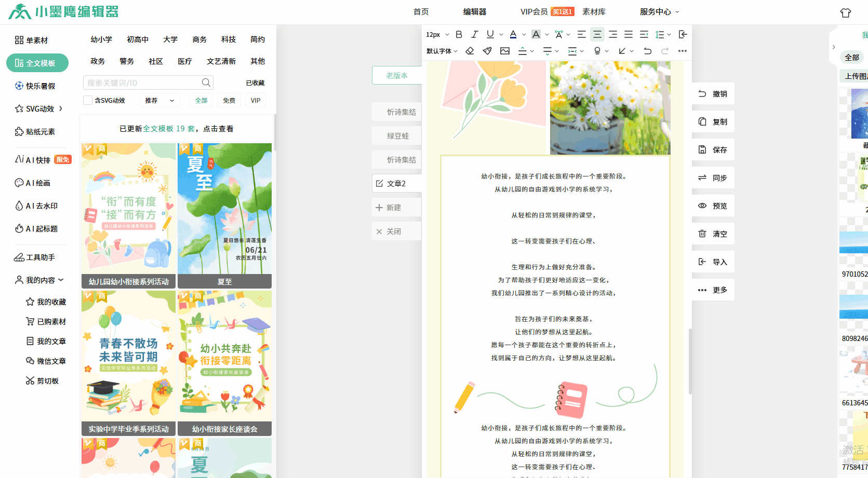Click 复制 button
The height and width of the screenshot is (478, 868).
coord(713,121)
